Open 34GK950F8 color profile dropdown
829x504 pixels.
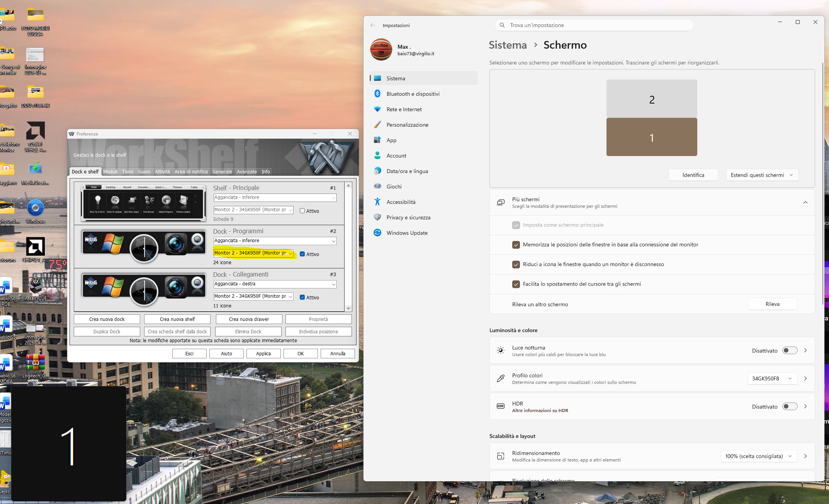(772, 378)
